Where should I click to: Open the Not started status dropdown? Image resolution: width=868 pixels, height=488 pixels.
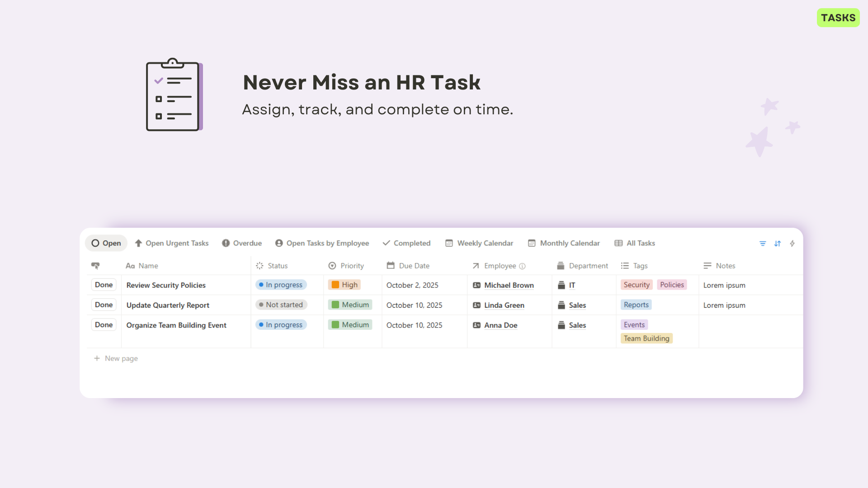click(281, 305)
